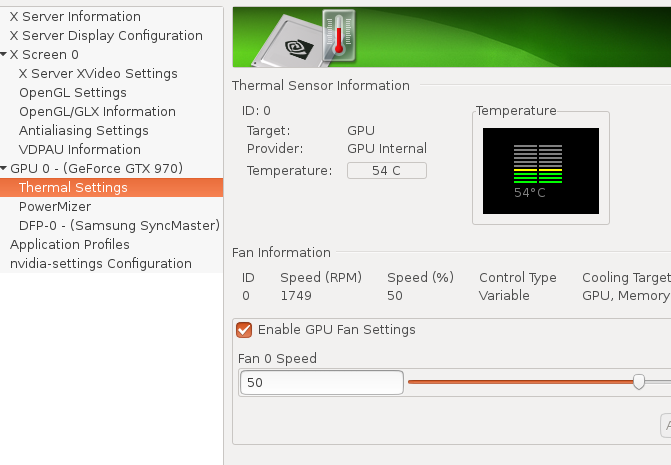Image resolution: width=671 pixels, height=465 pixels.
Task: Click the Cooling Target value GPU, Memory
Action: click(x=626, y=296)
